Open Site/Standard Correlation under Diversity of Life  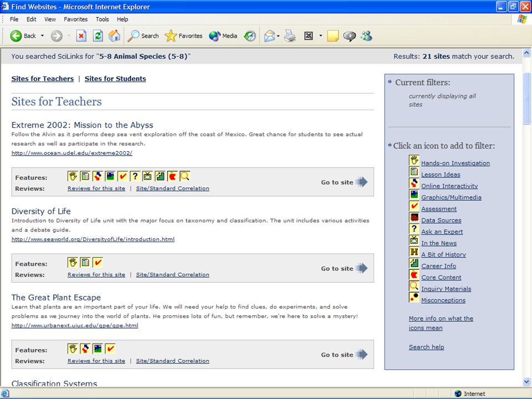coord(173,274)
